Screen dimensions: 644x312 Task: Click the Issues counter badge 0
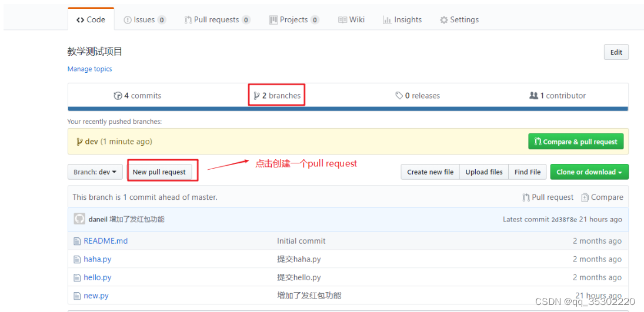coord(161,20)
